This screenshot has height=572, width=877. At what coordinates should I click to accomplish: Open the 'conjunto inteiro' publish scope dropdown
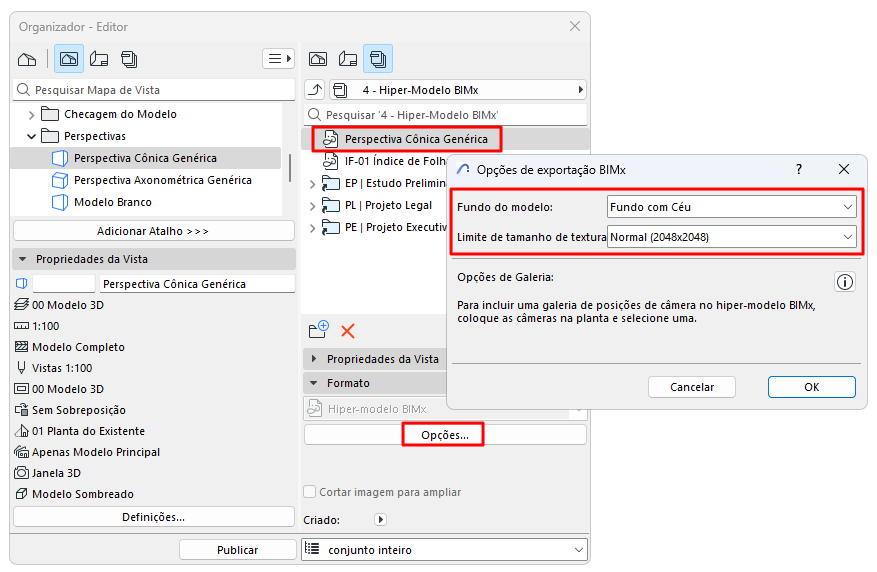(444, 550)
